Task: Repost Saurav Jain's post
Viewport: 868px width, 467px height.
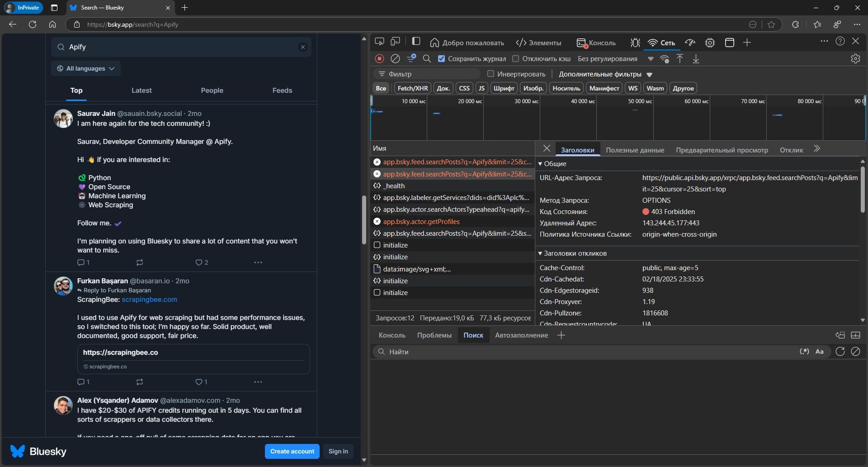Action: pyautogui.click(x=140, y=262)
